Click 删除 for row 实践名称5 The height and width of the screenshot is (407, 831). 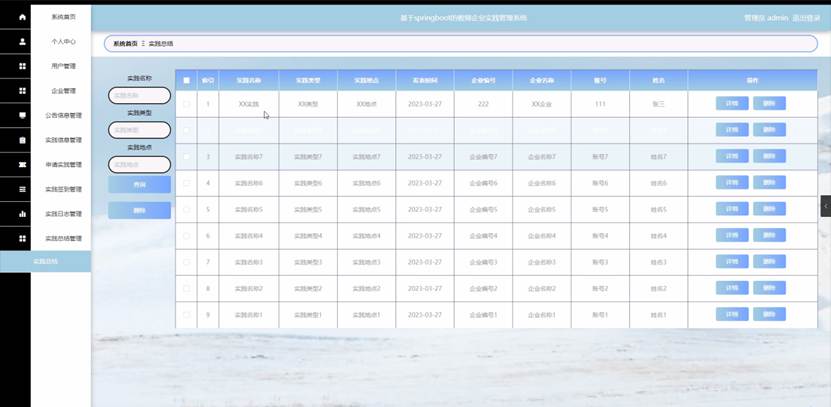pyautogui.click(x=769, y=209)
